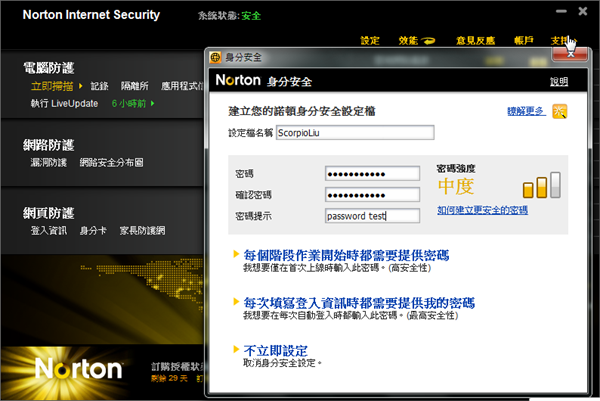Open 效能 in the main menu
This screenshot has width=600, height=401.
(408, 41)
